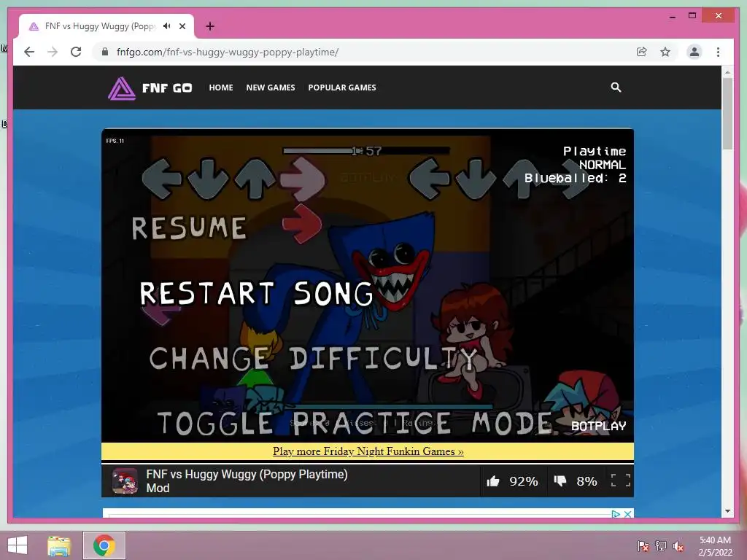Bookmark this page with star icon
The image size is (747, 560).
pos(665,52)
